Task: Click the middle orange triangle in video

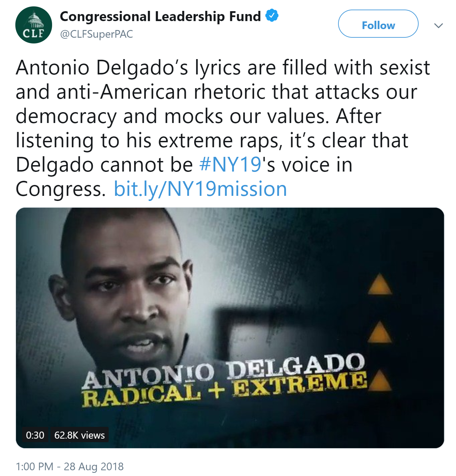Action: tap(380, 332)
